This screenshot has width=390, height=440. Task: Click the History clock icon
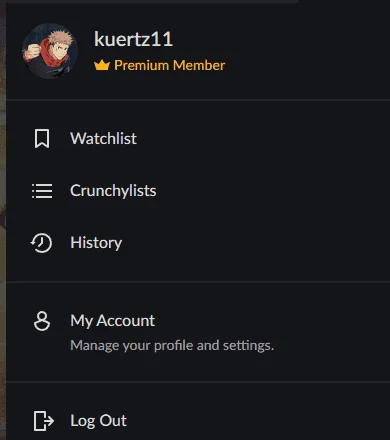41,243
